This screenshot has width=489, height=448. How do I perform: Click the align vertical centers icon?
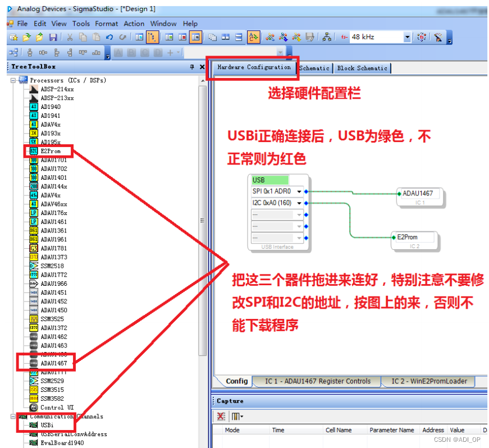click(x=30, y=53)
